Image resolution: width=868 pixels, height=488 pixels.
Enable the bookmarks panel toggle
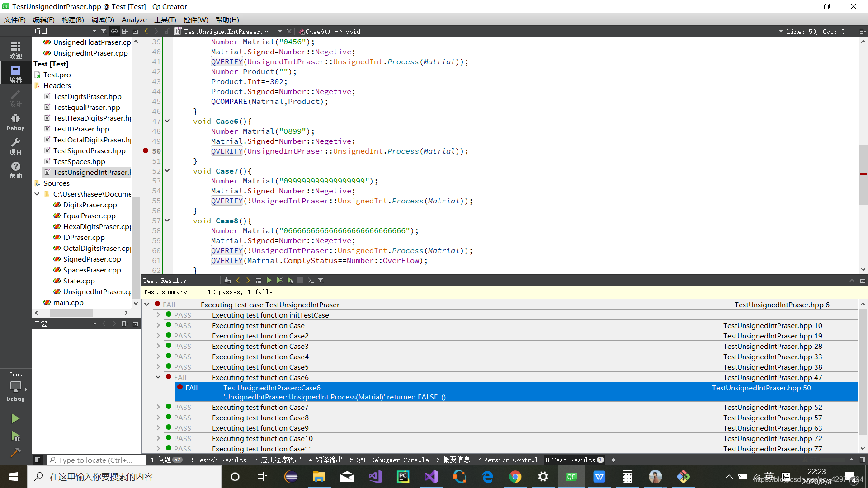tap(92, 323)
